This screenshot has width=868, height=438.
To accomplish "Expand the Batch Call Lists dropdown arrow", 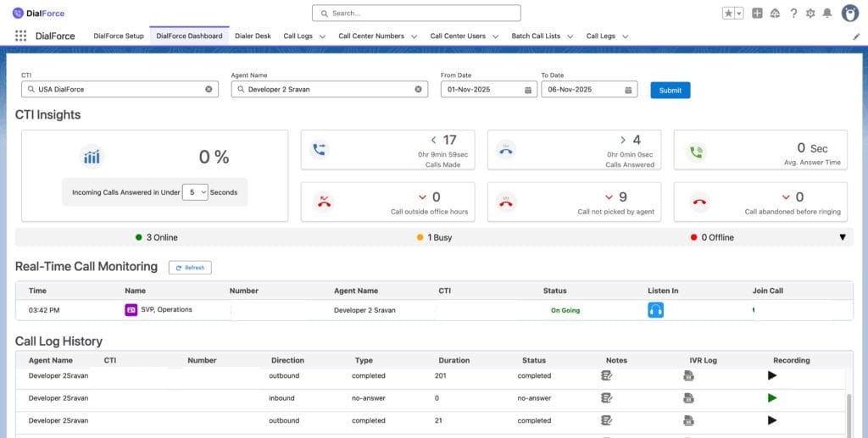I will coord(570,36).
